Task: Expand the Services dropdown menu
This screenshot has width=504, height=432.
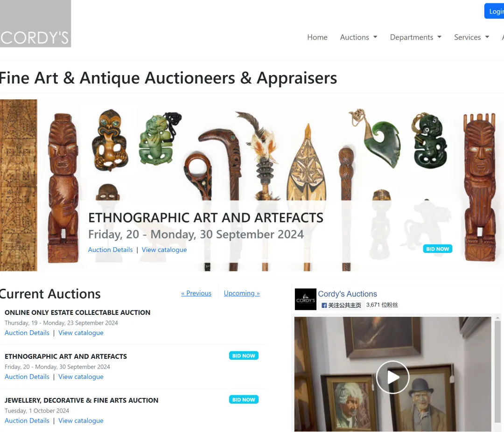Action: click(471, 37)
